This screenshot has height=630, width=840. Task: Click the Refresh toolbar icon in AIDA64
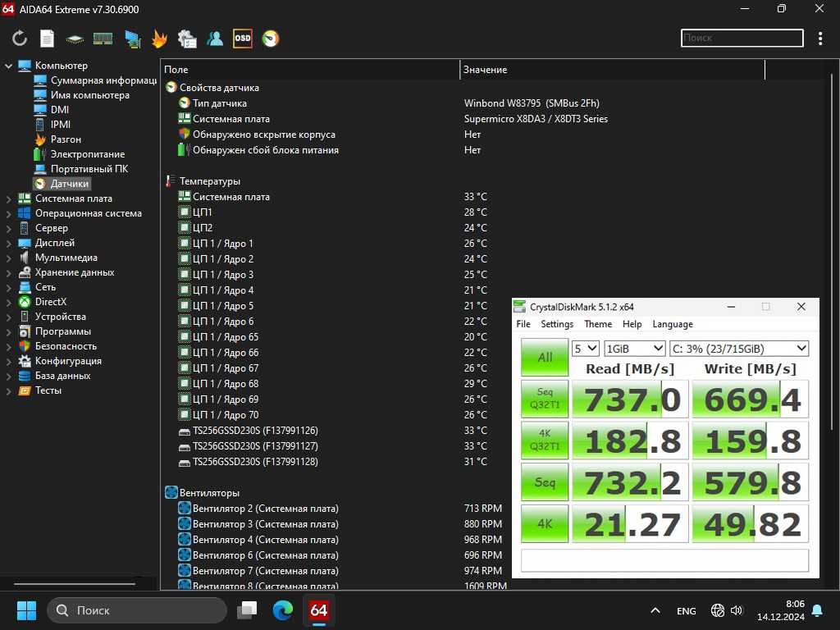click(20, 38)
